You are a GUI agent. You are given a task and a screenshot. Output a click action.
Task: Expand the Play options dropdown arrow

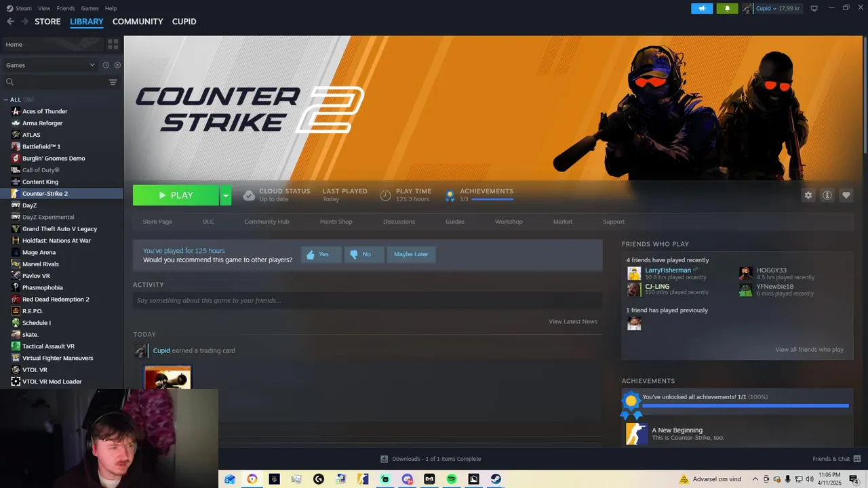click(x=226, y=195)
